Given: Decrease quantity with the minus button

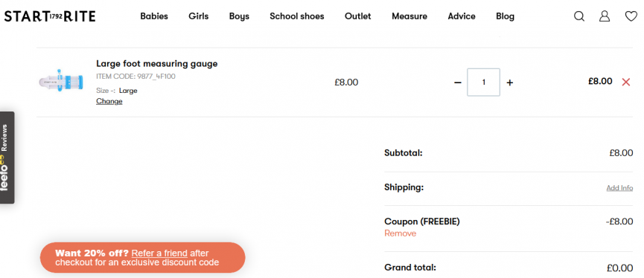Looking at the screenshot, I should [x=458, y=83].
